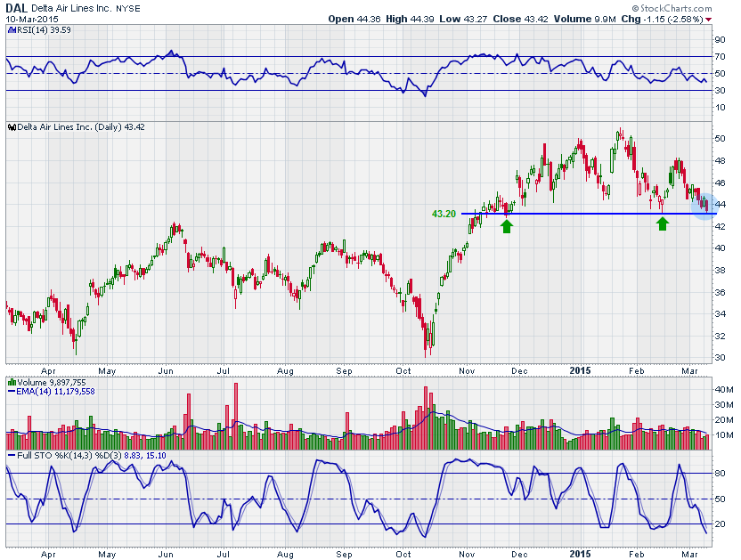Image resolution: width=741 pixels, height=560 pixels.
Task: Click the NYSE exchange label
Action: tap(128, 9)
